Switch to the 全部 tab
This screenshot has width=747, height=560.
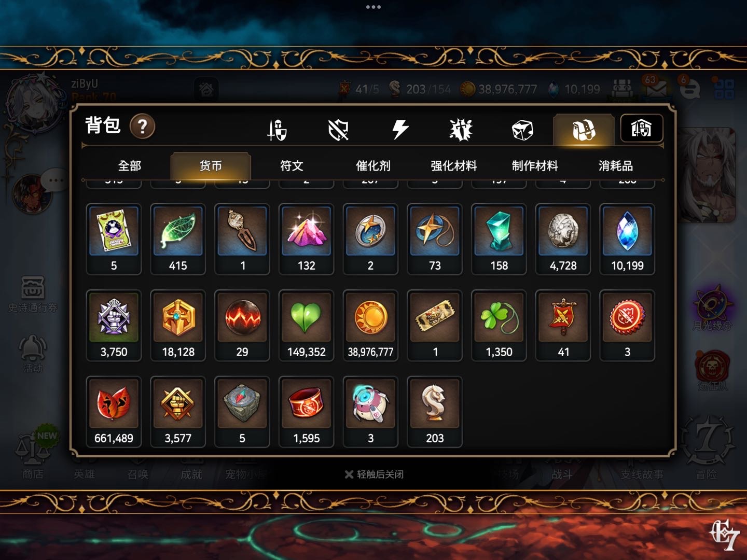coord(130,166)
